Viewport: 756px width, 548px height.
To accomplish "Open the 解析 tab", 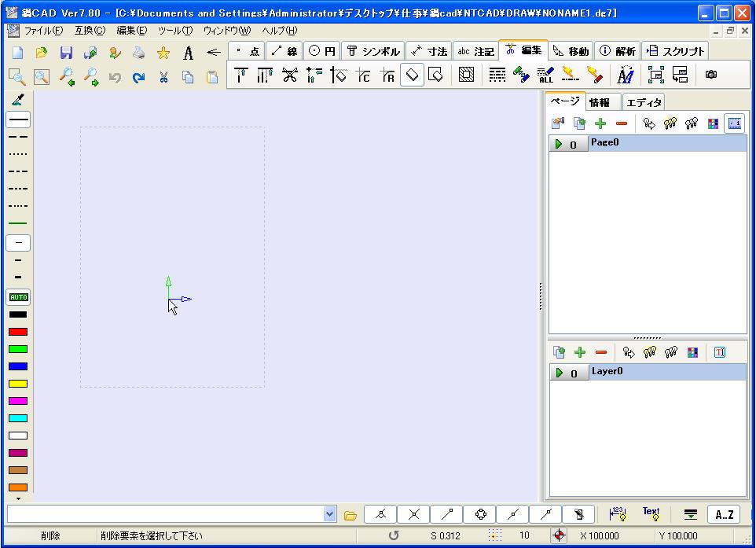I will point(618,50).
